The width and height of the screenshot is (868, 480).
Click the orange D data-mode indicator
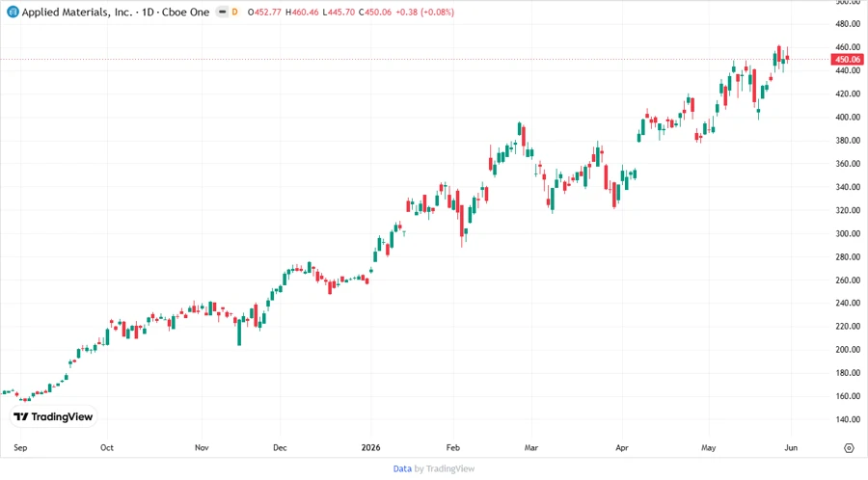click(x=234, y=12)
